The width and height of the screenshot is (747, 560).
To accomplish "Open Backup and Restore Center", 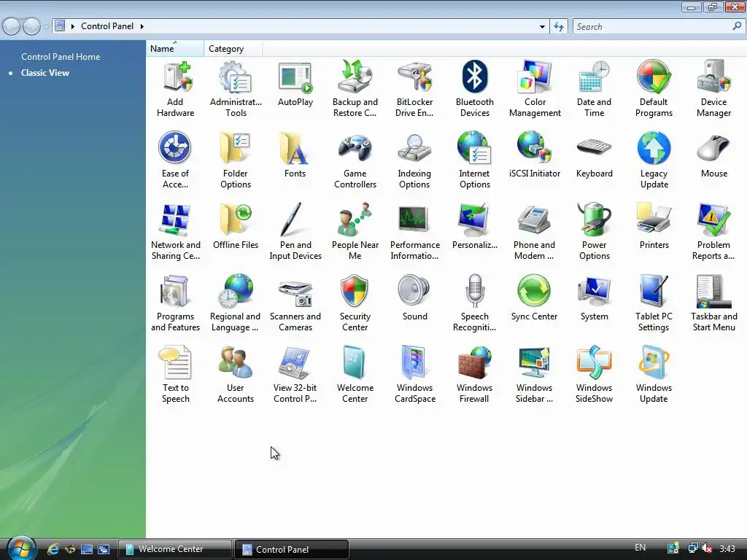I will click(x=355, y=89).
